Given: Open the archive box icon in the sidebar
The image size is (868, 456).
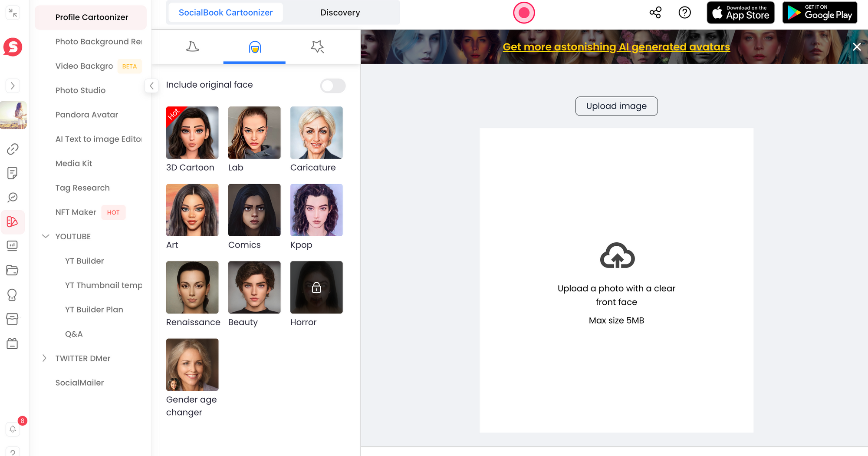Looking at the screenshot, I should (13, 319).
